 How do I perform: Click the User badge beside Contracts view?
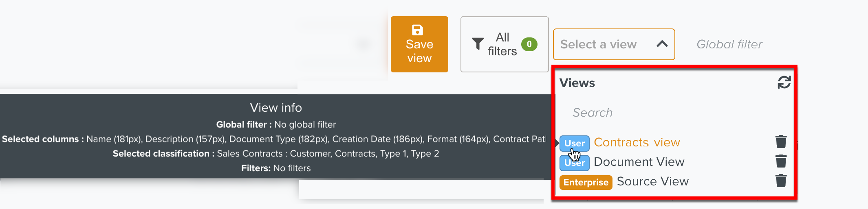coord(574,143)
